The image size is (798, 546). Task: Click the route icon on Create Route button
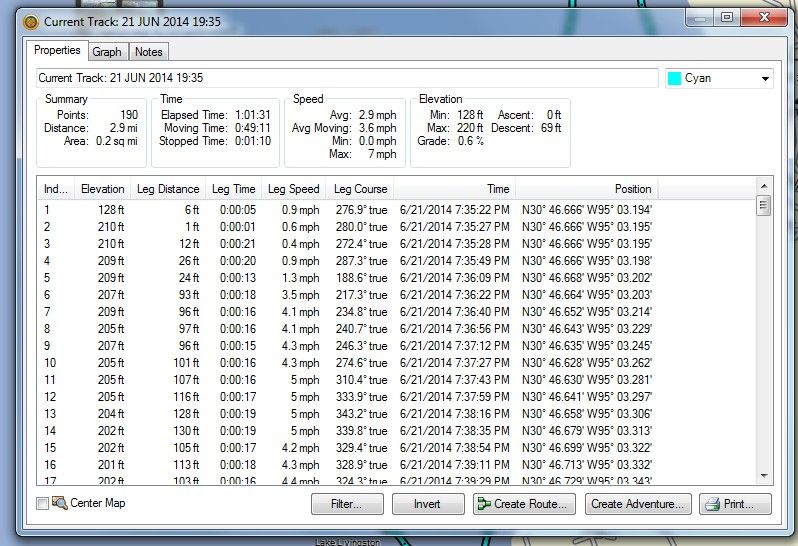pos(487,505)
